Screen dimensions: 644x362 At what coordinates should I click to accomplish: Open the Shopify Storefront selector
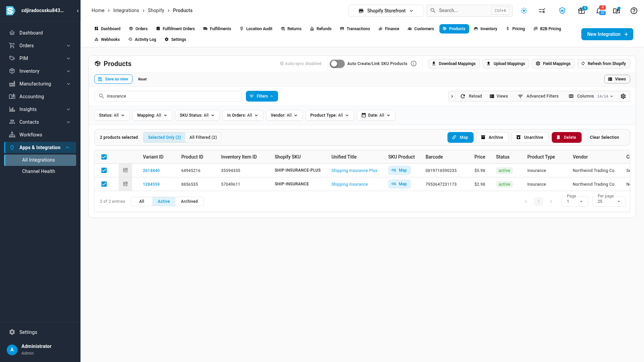tap(386, 11)
